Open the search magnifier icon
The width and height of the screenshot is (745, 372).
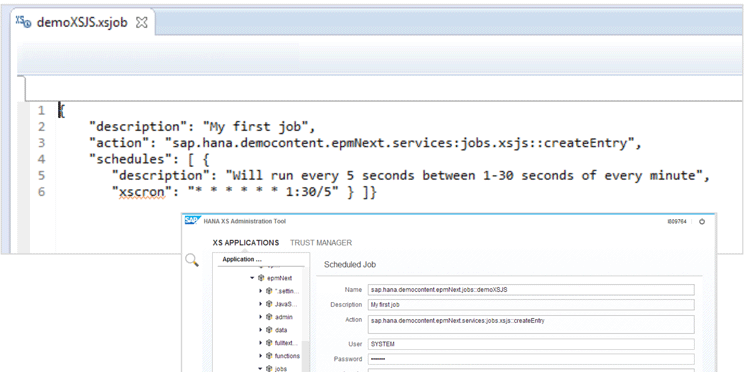pos(192,260)
